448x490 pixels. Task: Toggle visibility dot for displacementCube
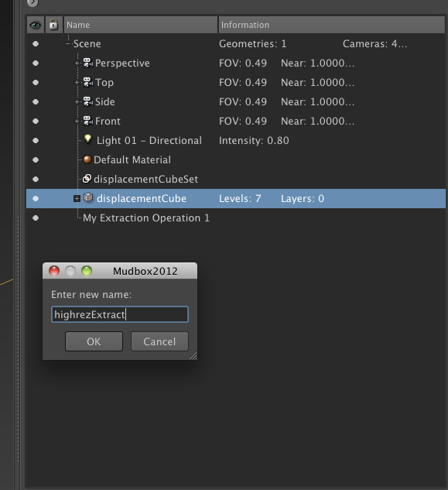pyautogui.click(x=36, y=199)
